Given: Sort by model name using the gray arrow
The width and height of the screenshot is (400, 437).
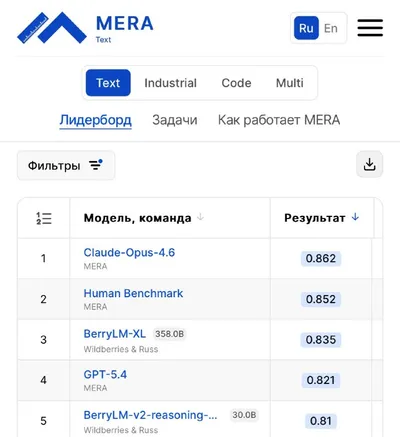Looking at the screenshot, I should pyautogui.click(x=200, y=217).
